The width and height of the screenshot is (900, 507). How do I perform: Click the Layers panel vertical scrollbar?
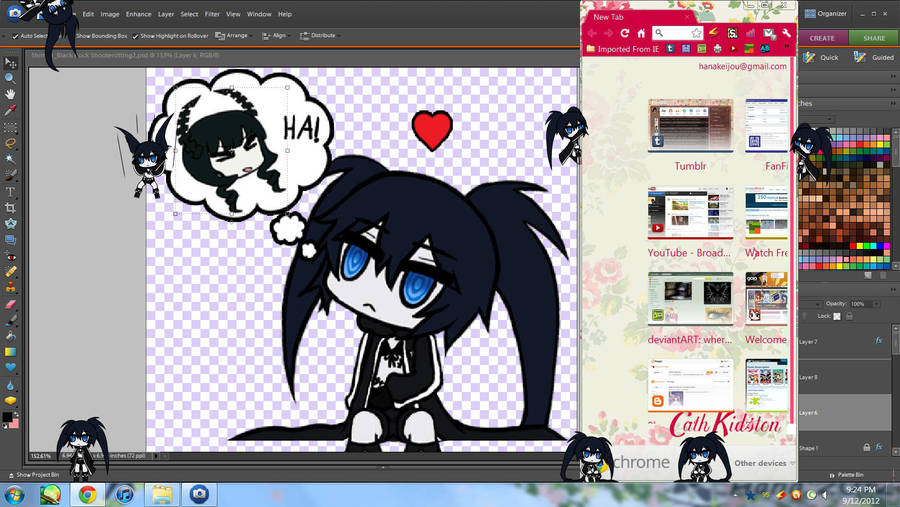click(x=897, y=342)
